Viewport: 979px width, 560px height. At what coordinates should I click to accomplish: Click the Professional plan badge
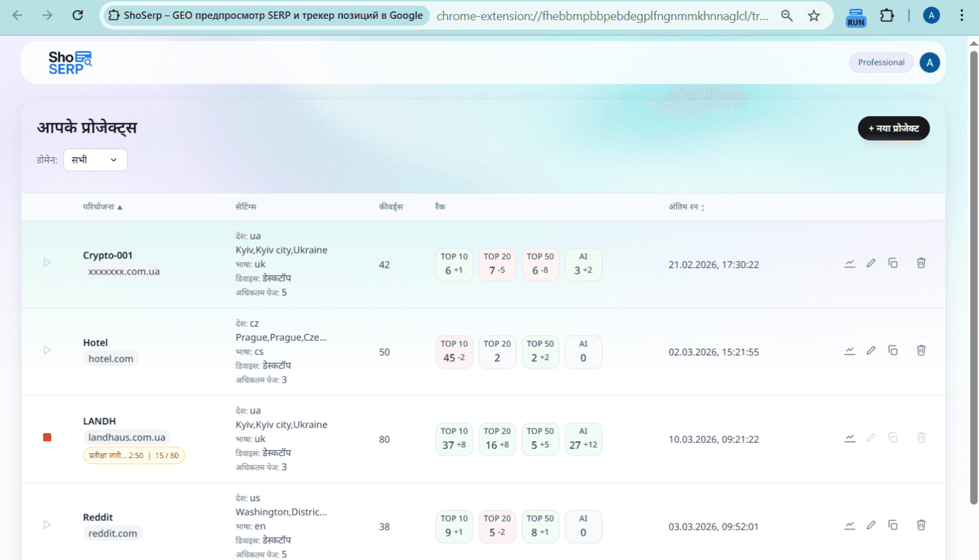coord(881,63)
